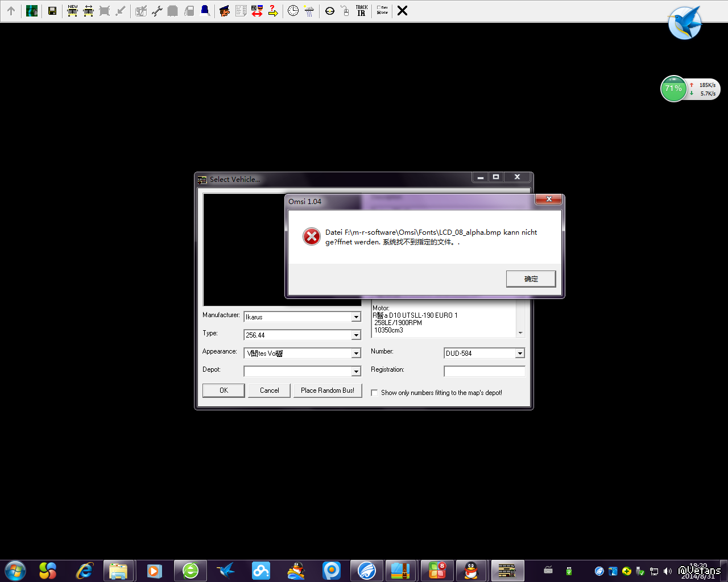
Task: Open the clock time settings icon
Action: 293,11
